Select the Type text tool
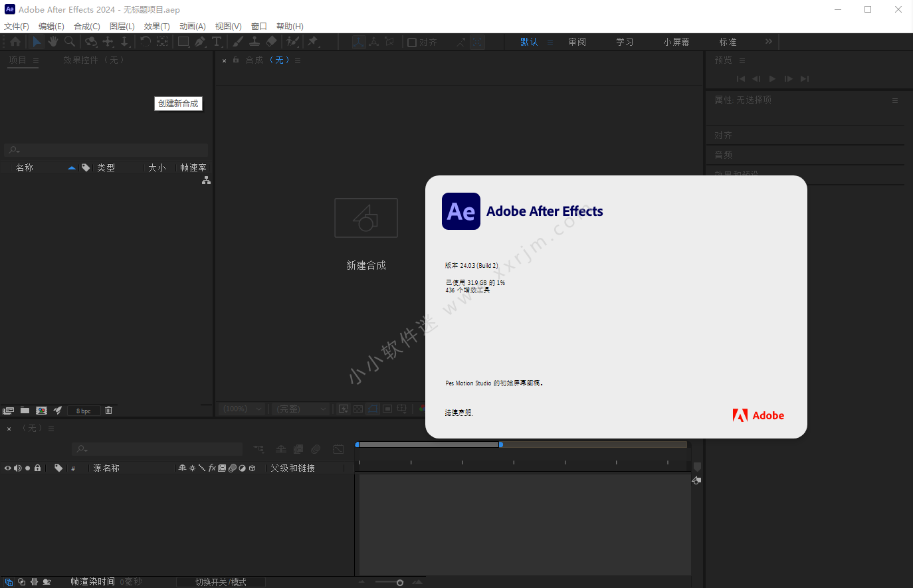The image size is (913, 588). (x=217, y=42)
